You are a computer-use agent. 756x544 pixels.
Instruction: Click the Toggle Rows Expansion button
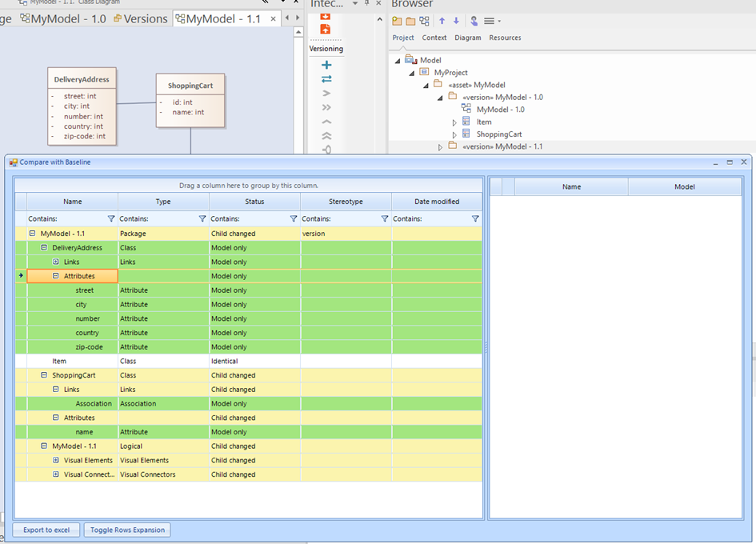point(127,530)
